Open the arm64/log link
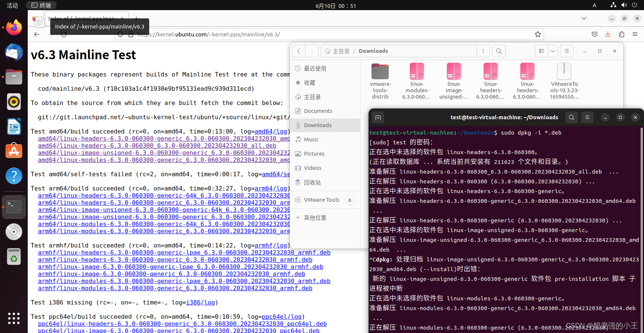The image size is (644, 333). point(271,188)
